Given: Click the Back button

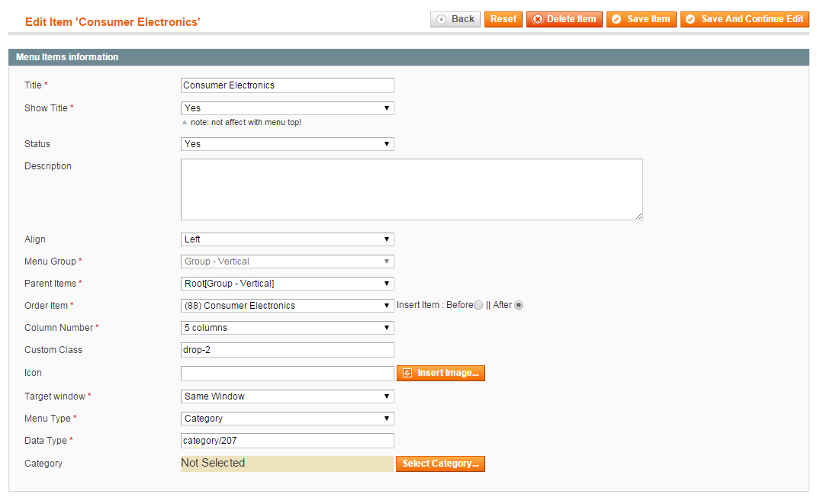Looking at the screenshot, I should pyautogui.click(x=455, y=19).
